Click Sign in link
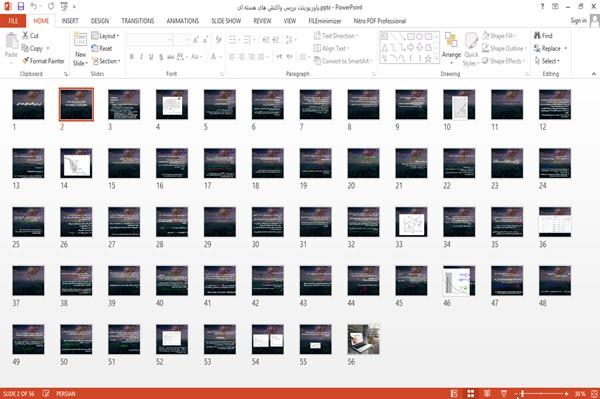600x399 pixels. (578, 21)
